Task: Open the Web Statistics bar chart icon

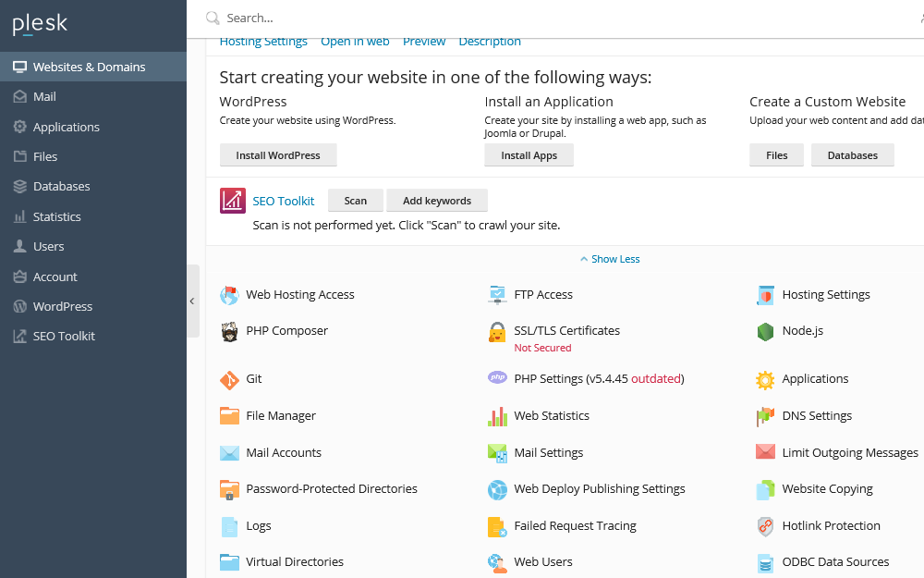Action: 497,416
